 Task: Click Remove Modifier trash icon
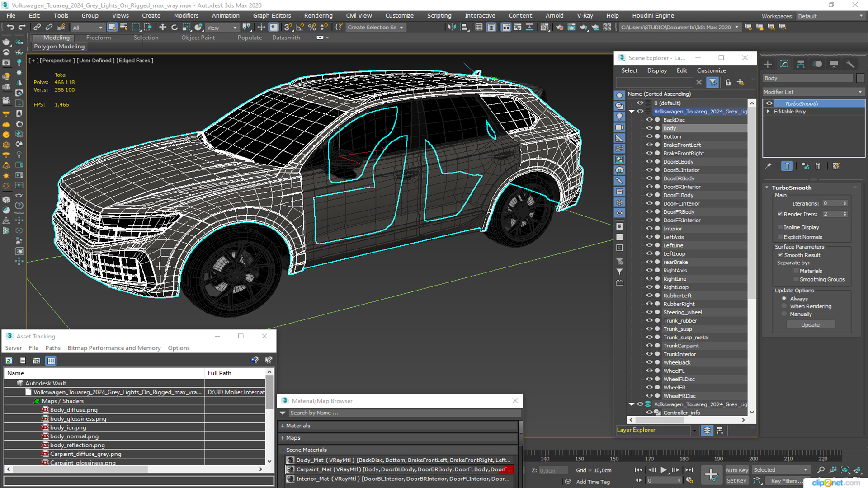(x=818, y=166)
